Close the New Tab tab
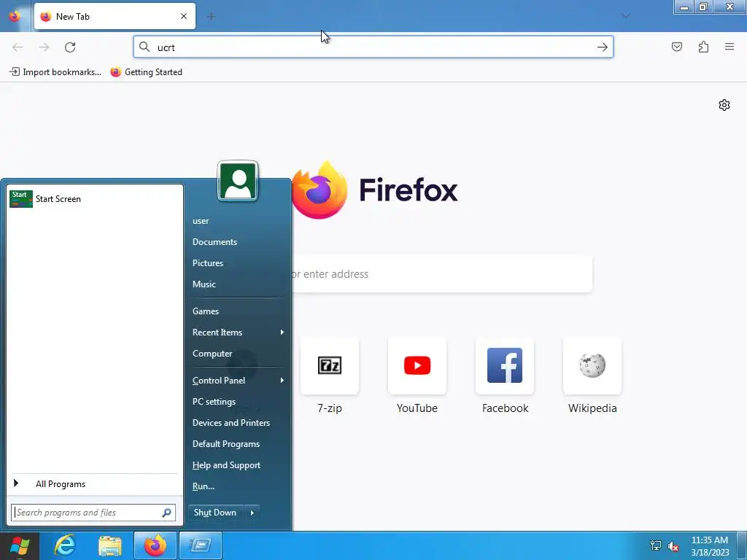Image resolution: width=747 pixels, height=560 pixels. (184, 16)
